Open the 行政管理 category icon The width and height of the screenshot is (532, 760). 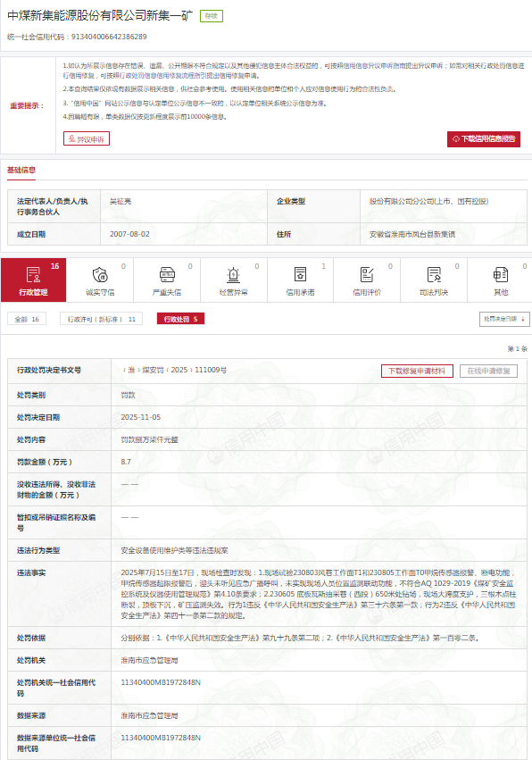[x=33, y=274]
